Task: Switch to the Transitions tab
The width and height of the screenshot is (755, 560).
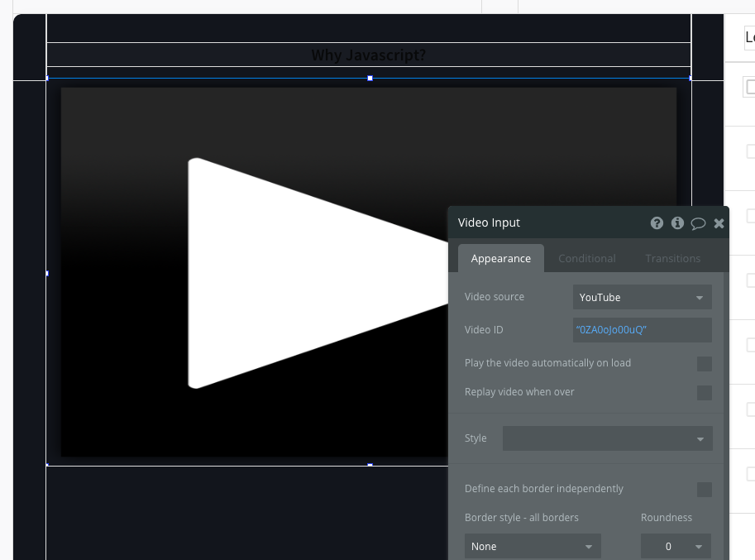Action: pos(672,259)
